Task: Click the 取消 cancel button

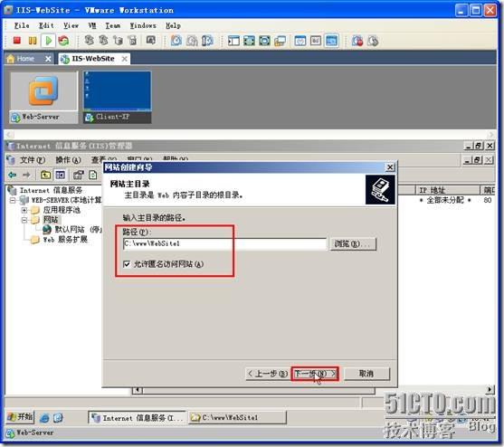Action: coord(366,374)
